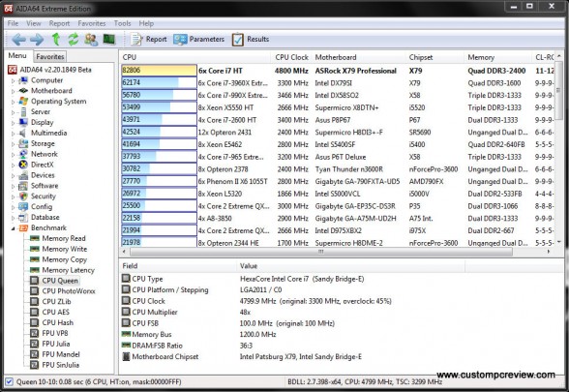Viewport: 569px width, 392px height.
Task: Click the green Up arrow icon
Action: tap(56, 39)
